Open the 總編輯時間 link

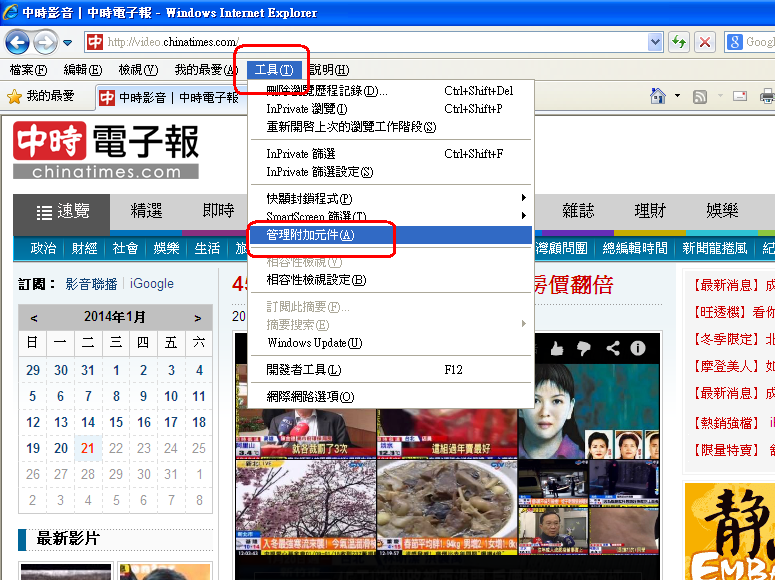tap(635, 248)
